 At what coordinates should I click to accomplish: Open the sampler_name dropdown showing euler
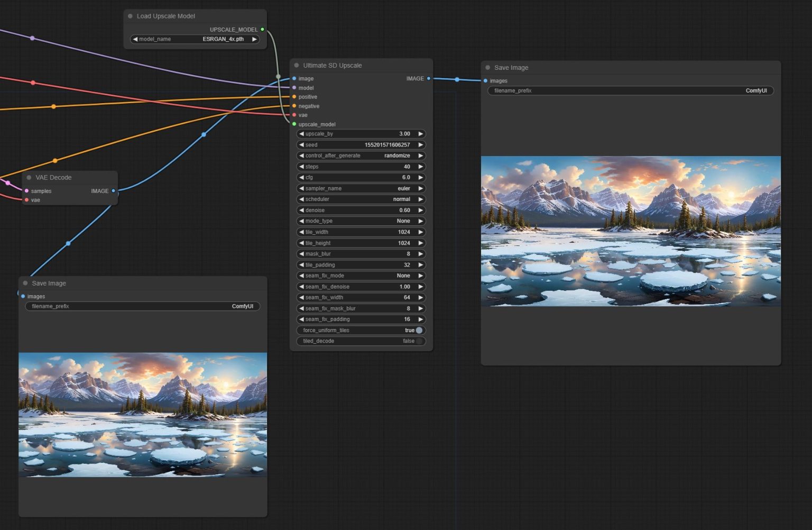point(361,188)
